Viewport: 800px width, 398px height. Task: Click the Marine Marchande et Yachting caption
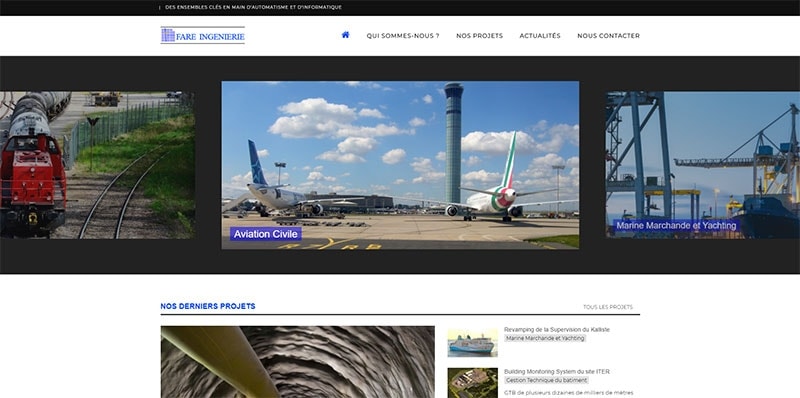pyautogui.click(x=677, y=226)
